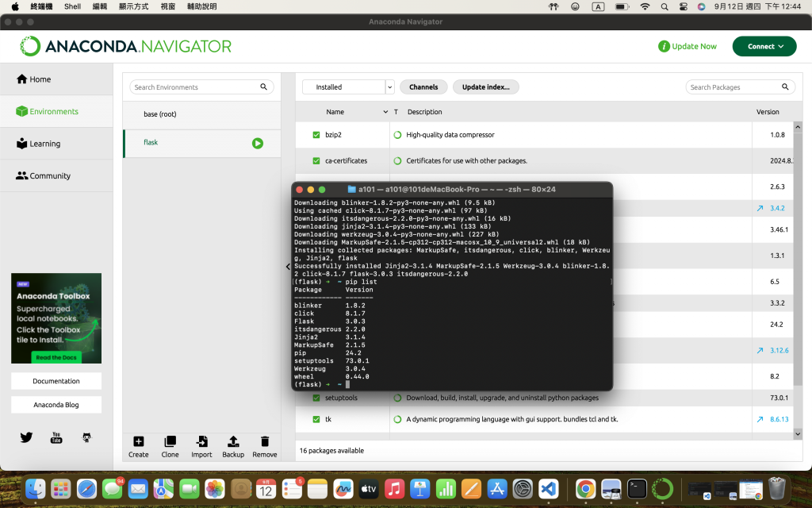
Task: Open Anaconda Navigator from the Dock
Action: point(662,489)
